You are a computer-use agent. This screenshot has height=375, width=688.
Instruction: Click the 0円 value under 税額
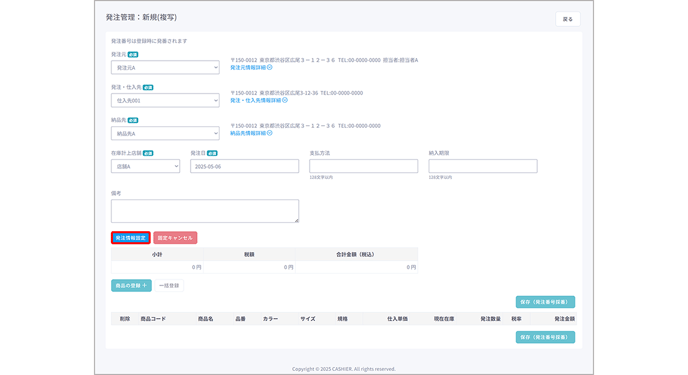(288, 267)
